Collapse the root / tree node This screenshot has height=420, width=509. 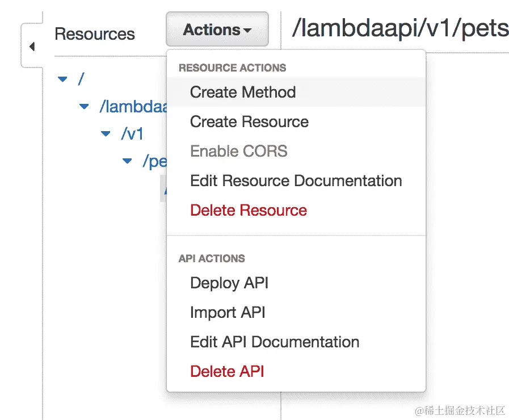point(62,79)
